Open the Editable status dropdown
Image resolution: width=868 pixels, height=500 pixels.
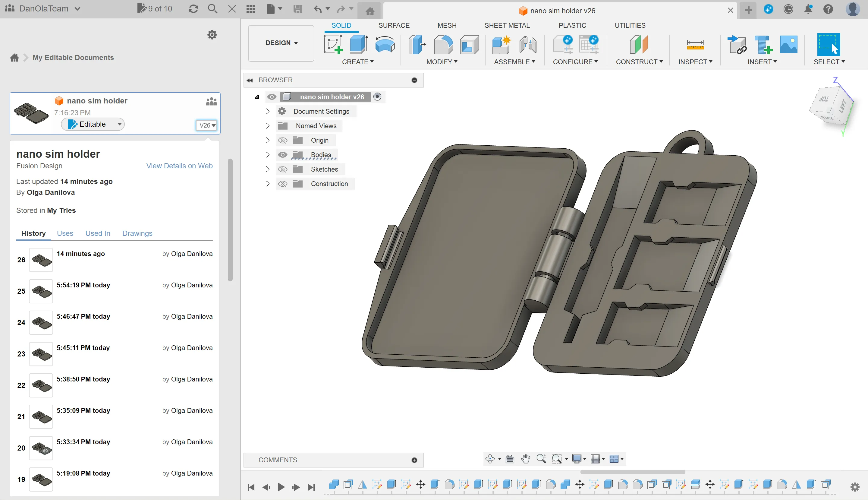click(x=93, y=124)
